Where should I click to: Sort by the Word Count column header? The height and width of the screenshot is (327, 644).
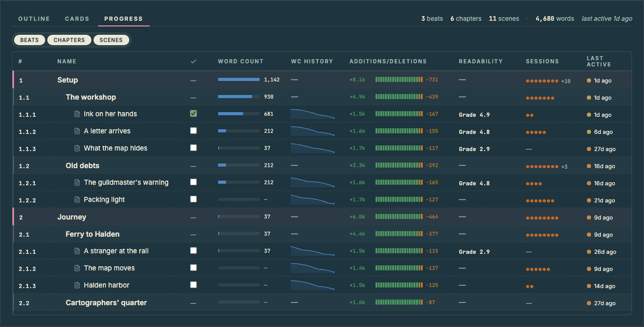240,61
